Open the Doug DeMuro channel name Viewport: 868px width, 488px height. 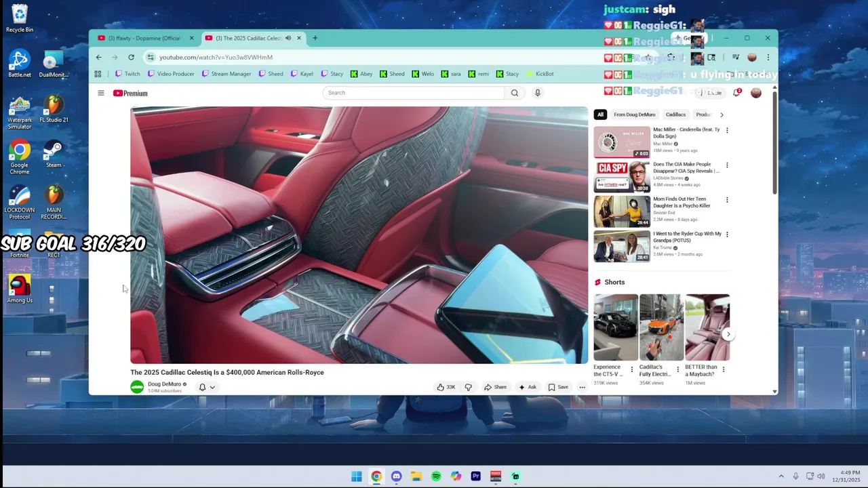(x=164, y=384)
